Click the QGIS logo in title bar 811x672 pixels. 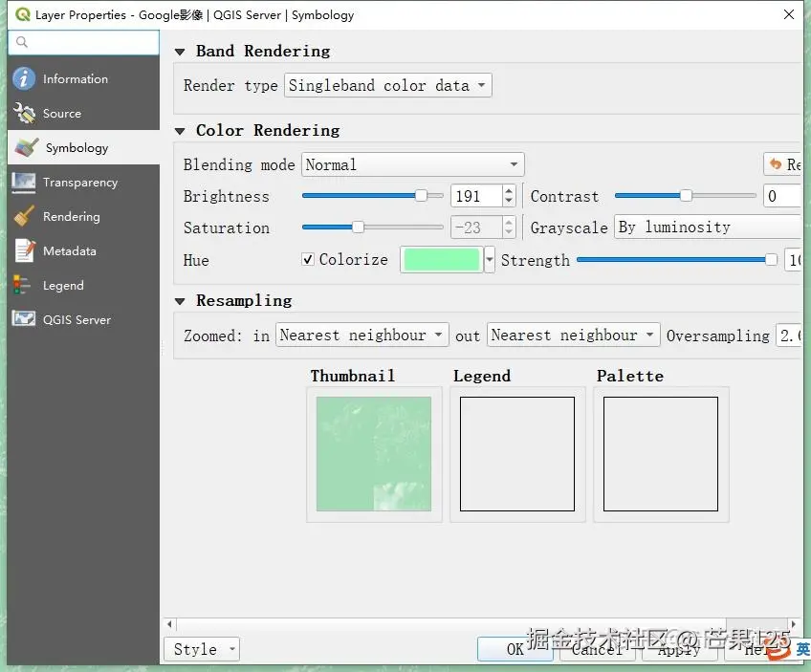point(23,14)
